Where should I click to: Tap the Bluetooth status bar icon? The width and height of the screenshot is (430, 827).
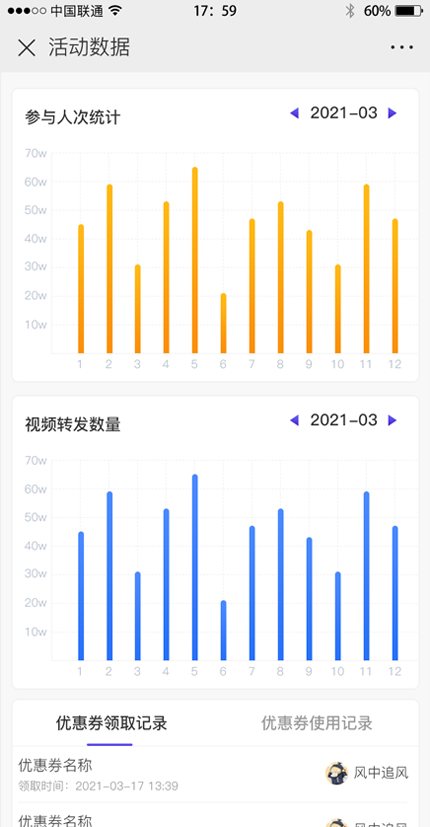coord(349,11)
